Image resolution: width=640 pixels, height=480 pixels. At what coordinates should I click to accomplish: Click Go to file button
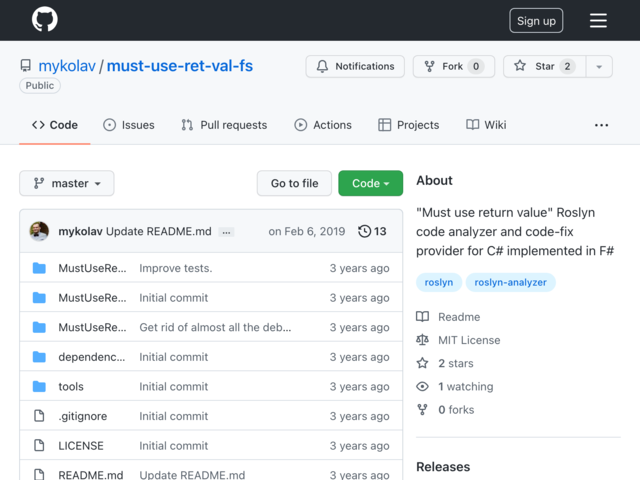pos(294,183)
